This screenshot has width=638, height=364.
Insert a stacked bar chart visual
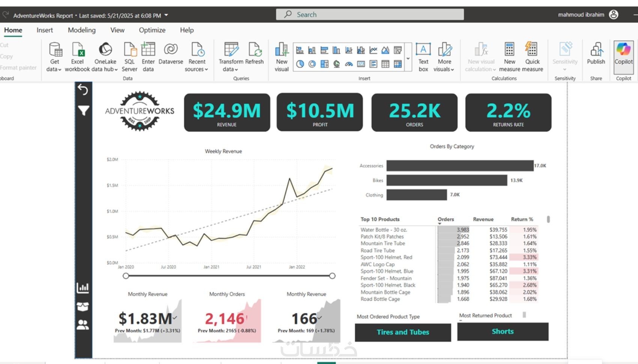click(x=300, y=50)
